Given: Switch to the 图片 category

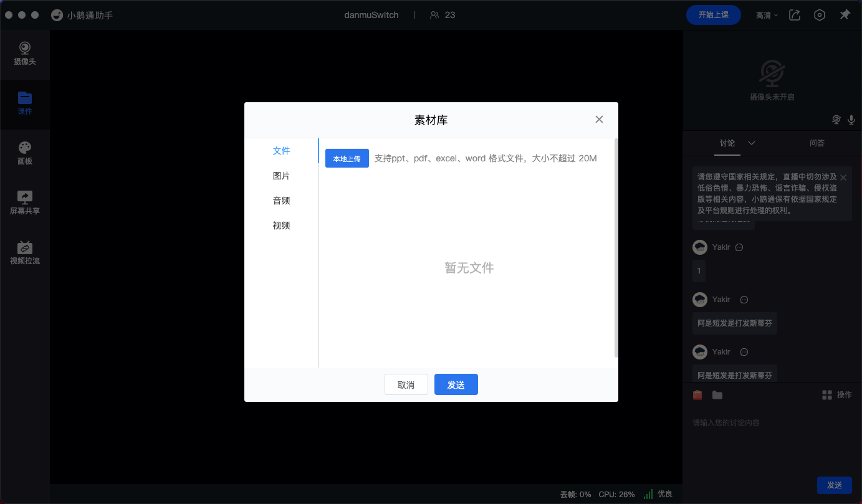Looking at the screenshot, I should (281, 176).
